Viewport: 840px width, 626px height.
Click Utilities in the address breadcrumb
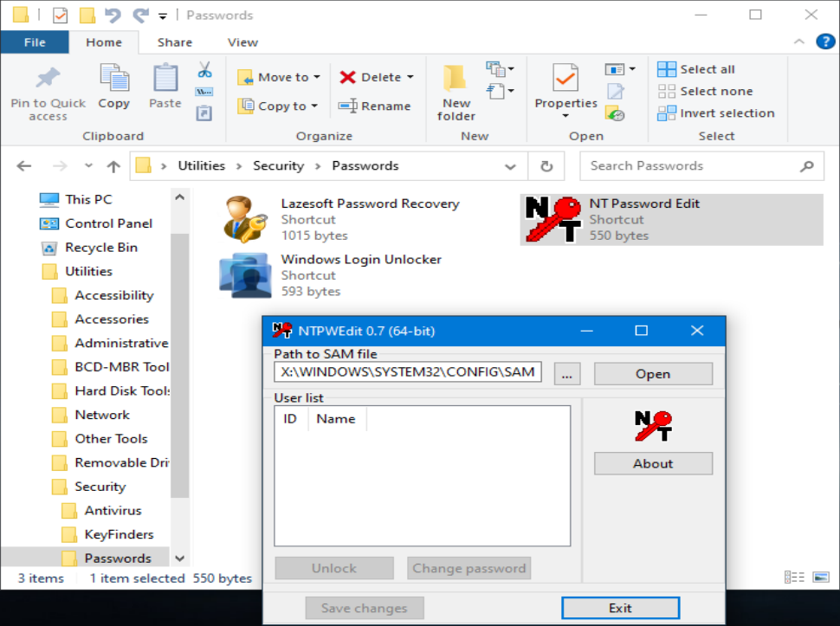(x=202, y=166)
